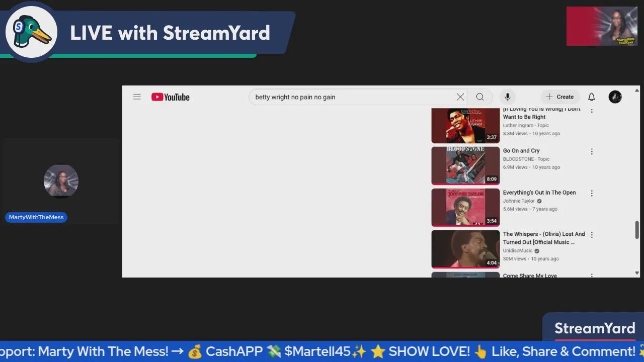Open the Everything's Out In The Open title
Image resolution: width=644 pixels, height=362 pixels.
pyautogui.click(x=539, y=193)
